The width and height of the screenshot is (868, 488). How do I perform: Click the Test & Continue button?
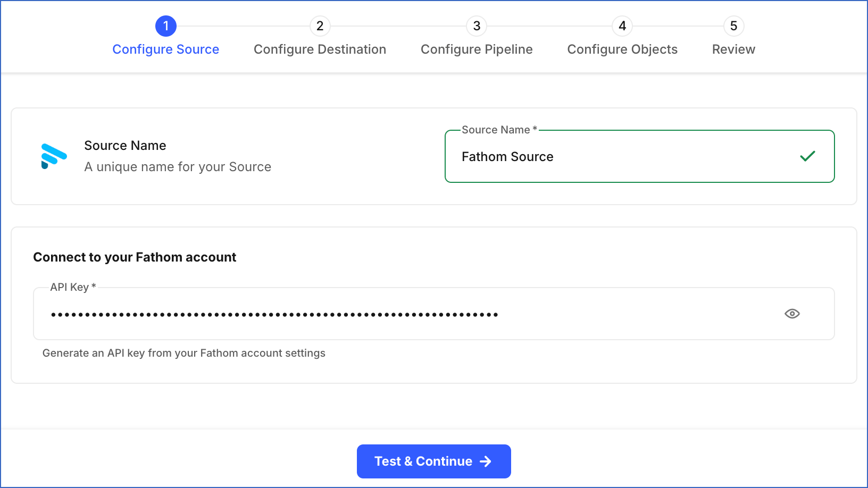(433, 461)
